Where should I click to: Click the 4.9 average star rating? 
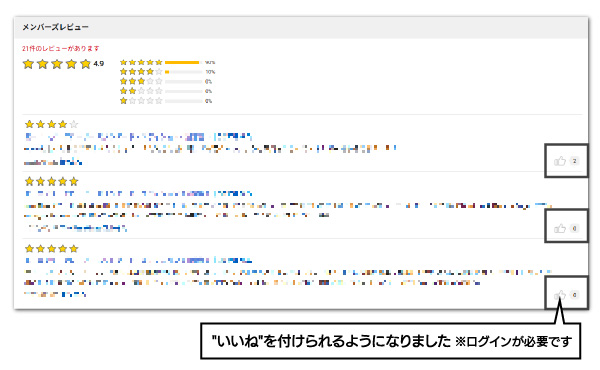57,64
